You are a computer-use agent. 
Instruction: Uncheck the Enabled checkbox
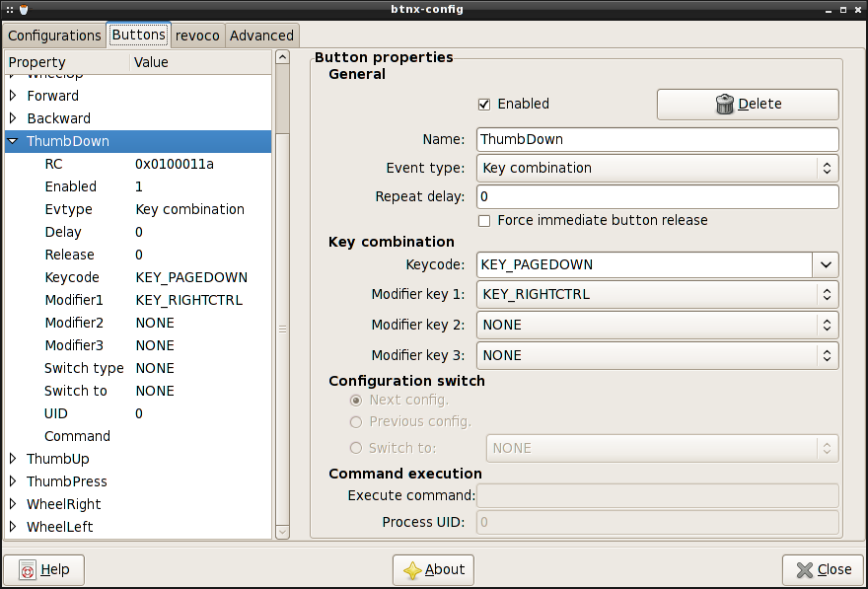[x=484, y=104]
